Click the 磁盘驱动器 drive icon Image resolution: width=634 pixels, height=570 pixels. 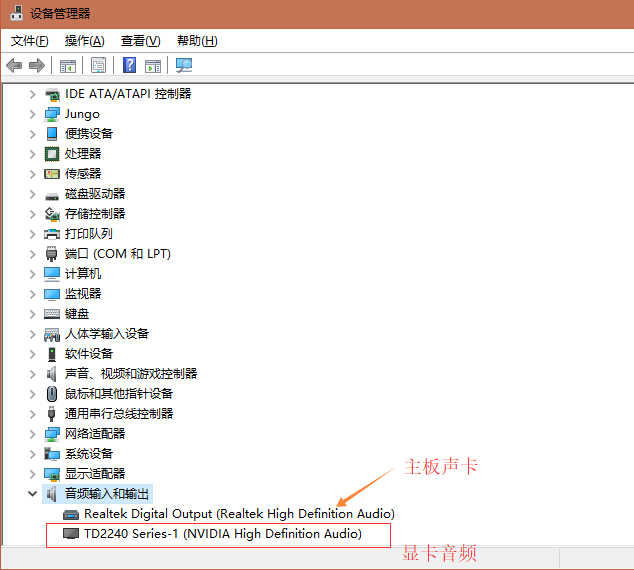click(x=52, y=195)
